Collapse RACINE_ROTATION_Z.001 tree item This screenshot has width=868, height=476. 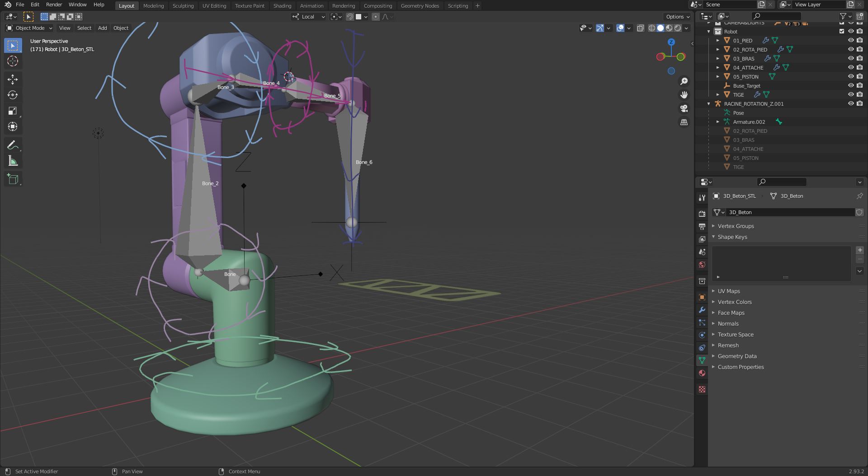click(x=708, y=103)
